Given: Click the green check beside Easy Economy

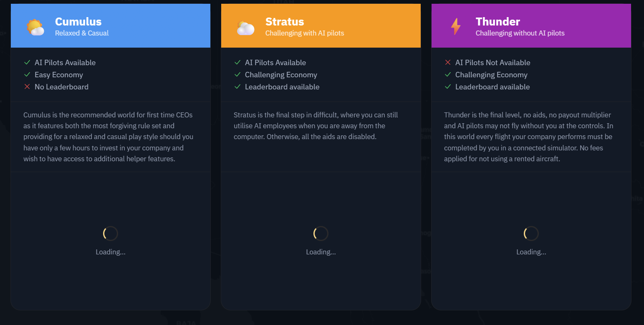Looking at the screenshot, I should coord(27,75).
